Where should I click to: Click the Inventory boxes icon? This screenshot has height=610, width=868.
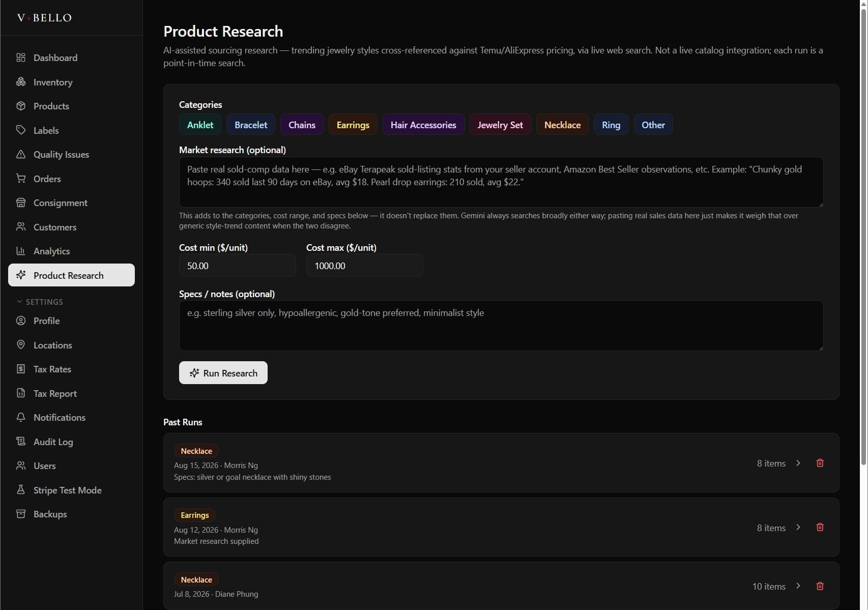(x=21, y=82)
